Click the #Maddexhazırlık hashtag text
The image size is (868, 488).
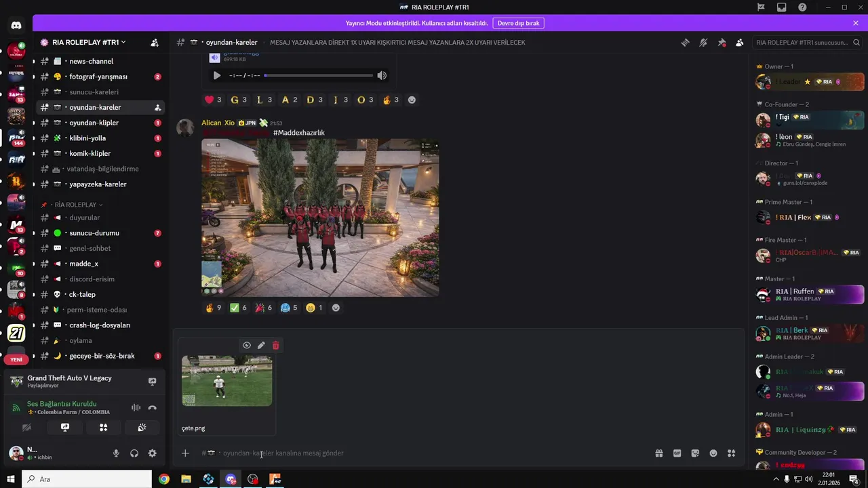coord(299,133)
